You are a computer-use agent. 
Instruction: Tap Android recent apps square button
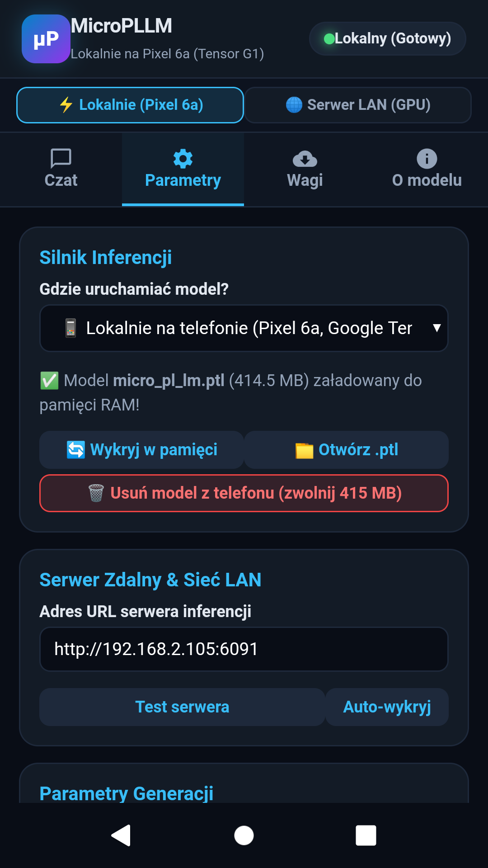(366, 835)
